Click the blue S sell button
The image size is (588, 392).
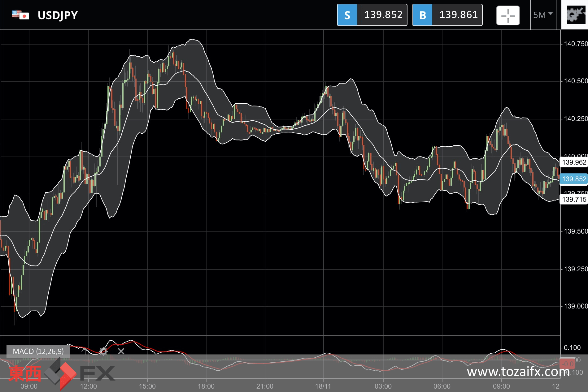[x=347, y=15]
